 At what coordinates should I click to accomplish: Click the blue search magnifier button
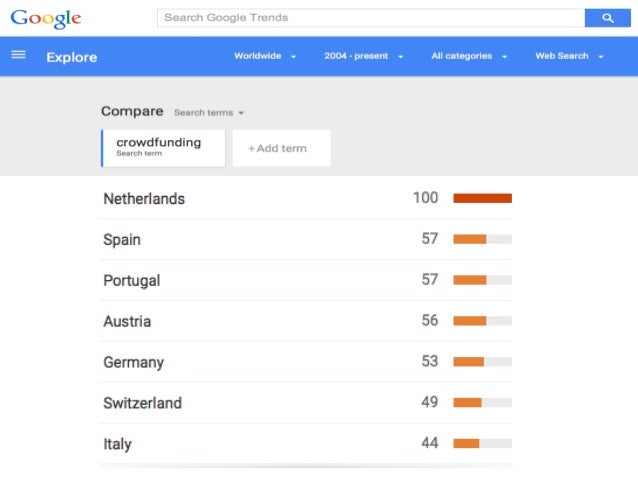point(606,18)
